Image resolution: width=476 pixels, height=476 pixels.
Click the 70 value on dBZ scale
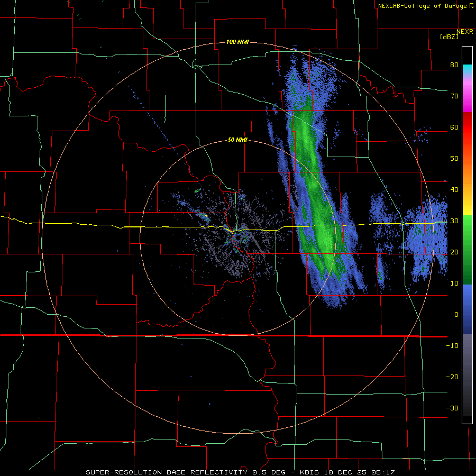(x=454, y=96)
